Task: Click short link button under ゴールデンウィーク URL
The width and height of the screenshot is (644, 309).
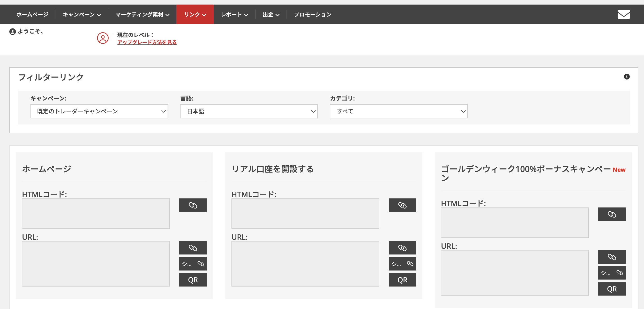Action: (x=612, y=273)
